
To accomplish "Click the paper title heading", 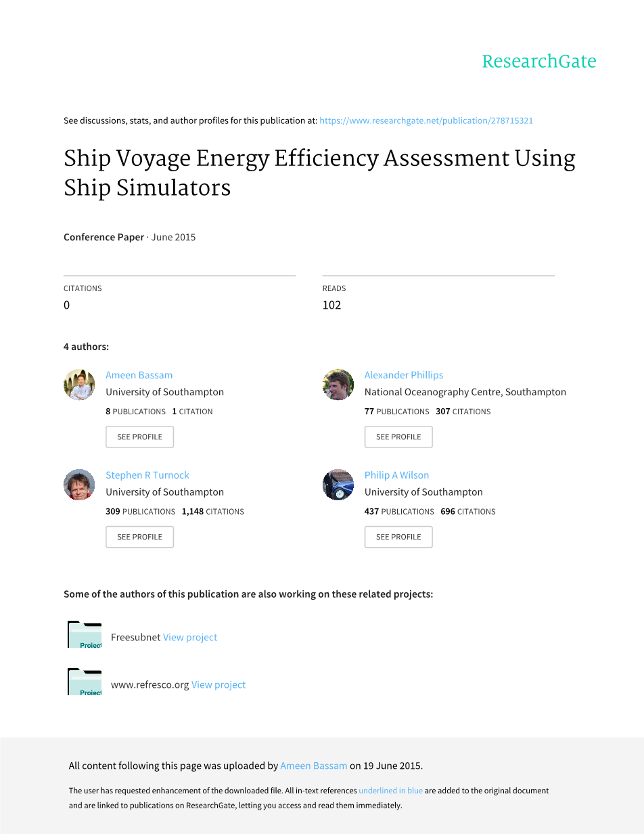I will point(319,173).
